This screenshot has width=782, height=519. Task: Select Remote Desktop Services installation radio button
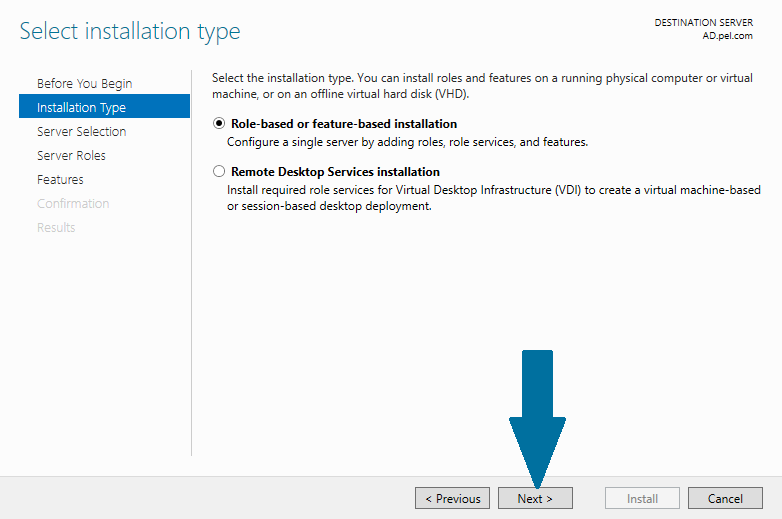pyautogui.click(x=219, y=172)
